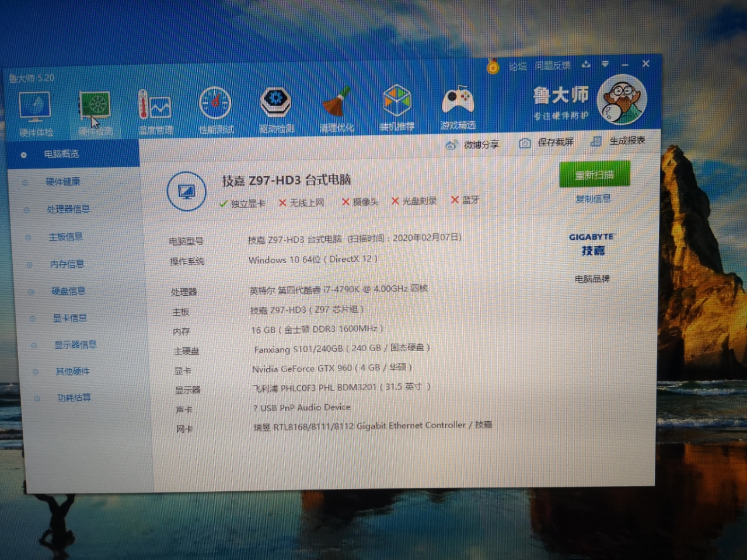Click the skin/upload icon in title bar
Image resolution: width=747 pixels, height=560 pixels.
pyautogui.click(x=586, y=64)
